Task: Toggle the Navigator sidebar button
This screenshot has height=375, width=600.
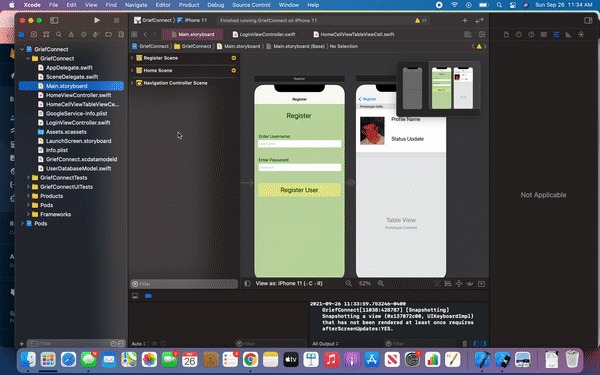Action: (54, 20)
